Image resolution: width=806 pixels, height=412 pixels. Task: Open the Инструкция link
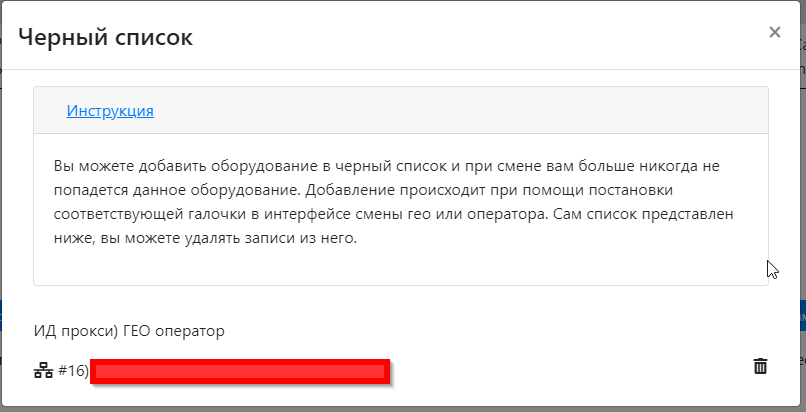tap(110, 111)
